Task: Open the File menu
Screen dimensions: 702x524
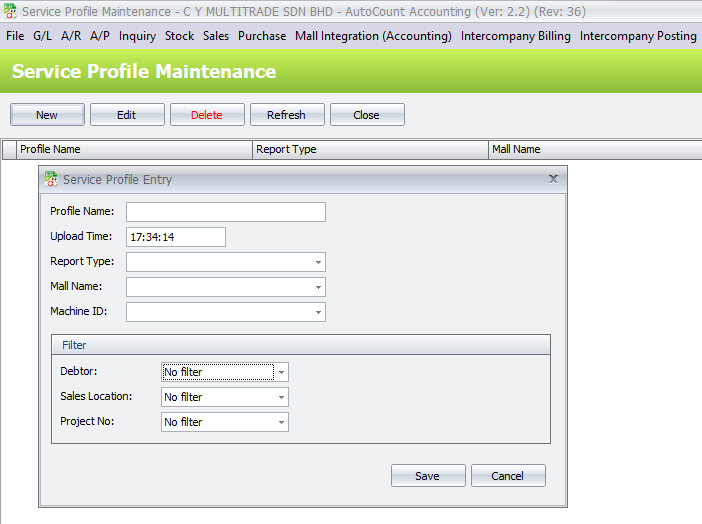Action: (x=15, y=36)
